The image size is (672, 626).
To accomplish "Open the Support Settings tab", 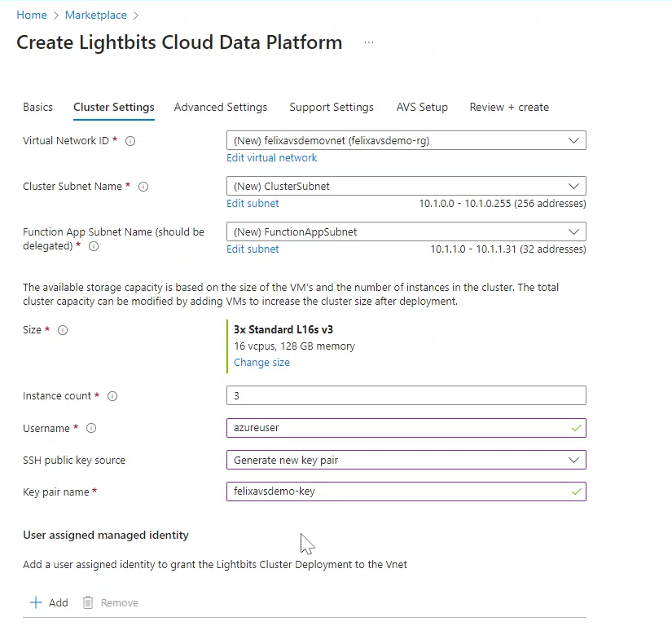I will tap(332, 108).
